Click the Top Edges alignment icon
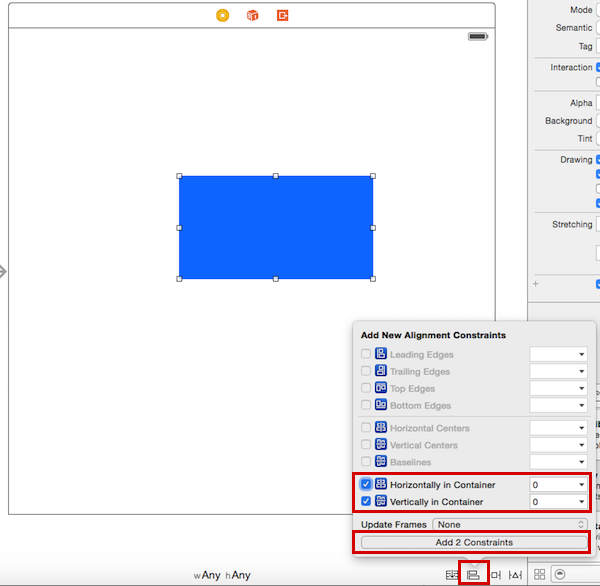Screen dimensions: 600x586 point(381,387)
